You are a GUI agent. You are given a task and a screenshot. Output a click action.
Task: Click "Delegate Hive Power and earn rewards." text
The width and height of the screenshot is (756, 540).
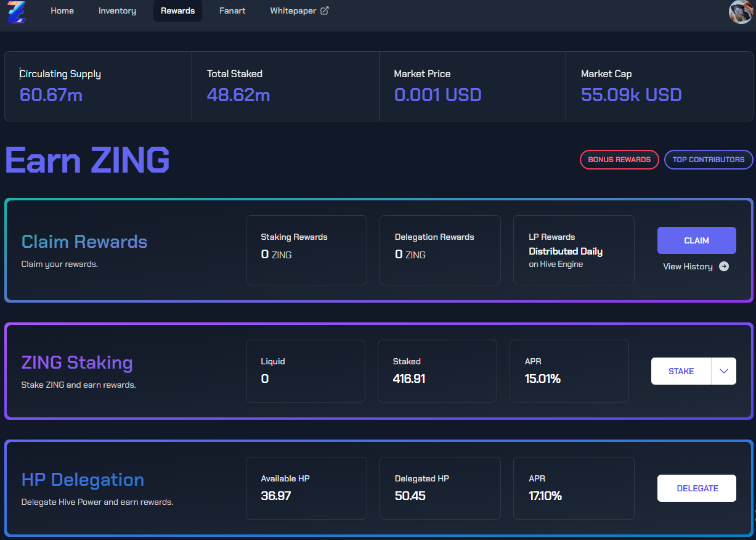click(97, 502)
